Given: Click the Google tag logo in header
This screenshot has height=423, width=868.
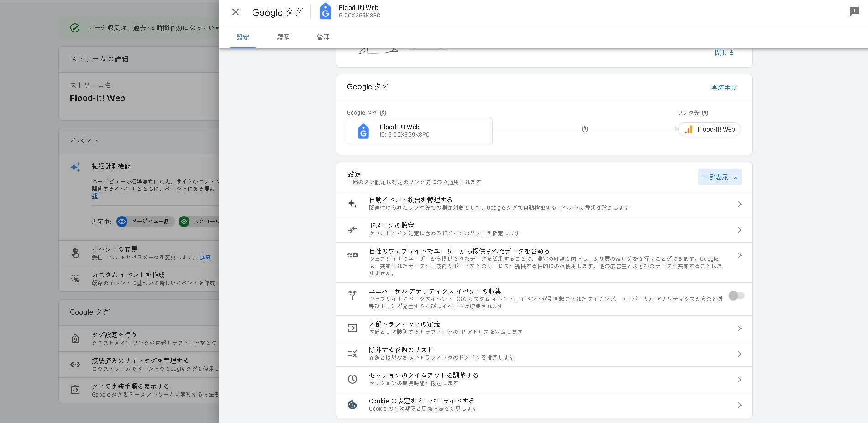Looking at the screenshot, I should (325, 11).
